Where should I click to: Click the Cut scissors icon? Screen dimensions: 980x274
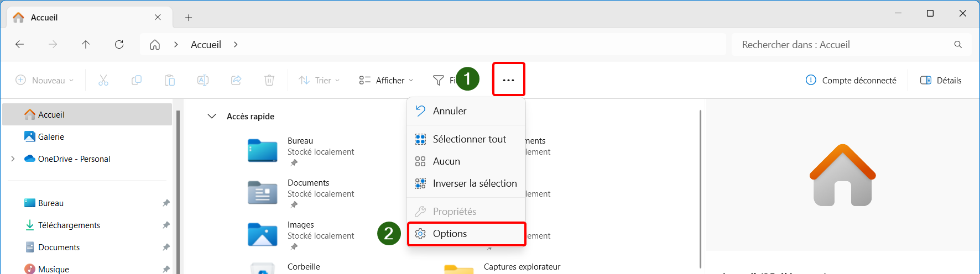click(x=103, y=80)
